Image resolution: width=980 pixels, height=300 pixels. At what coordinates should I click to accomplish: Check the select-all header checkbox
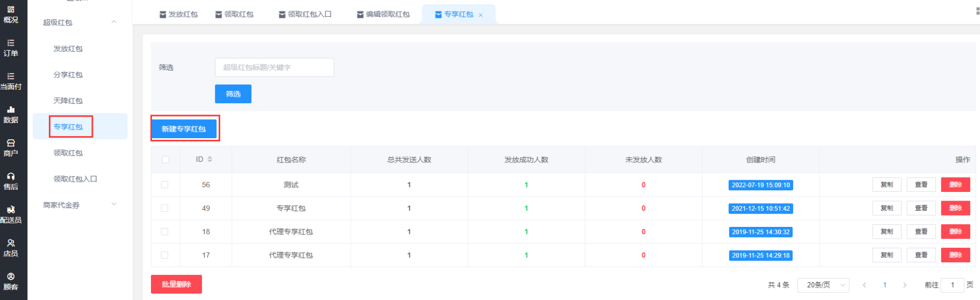pos(165,160)
